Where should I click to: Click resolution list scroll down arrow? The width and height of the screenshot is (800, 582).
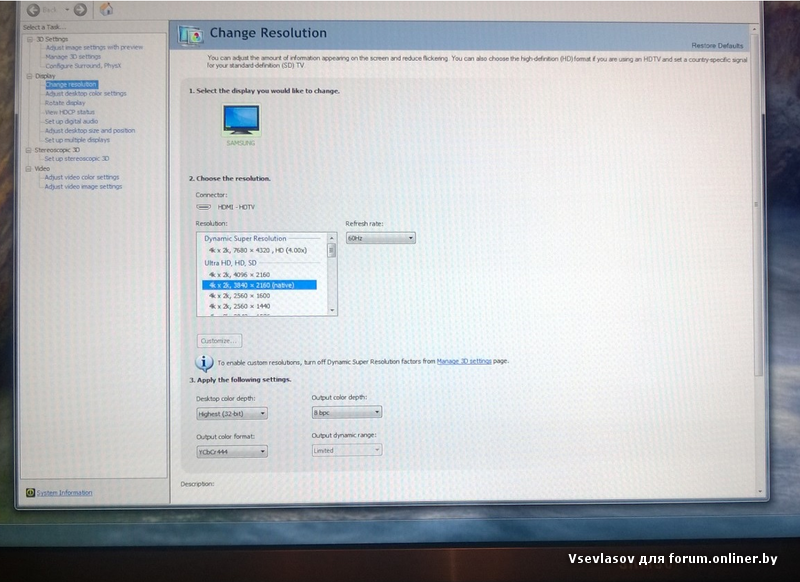point(332,310)
